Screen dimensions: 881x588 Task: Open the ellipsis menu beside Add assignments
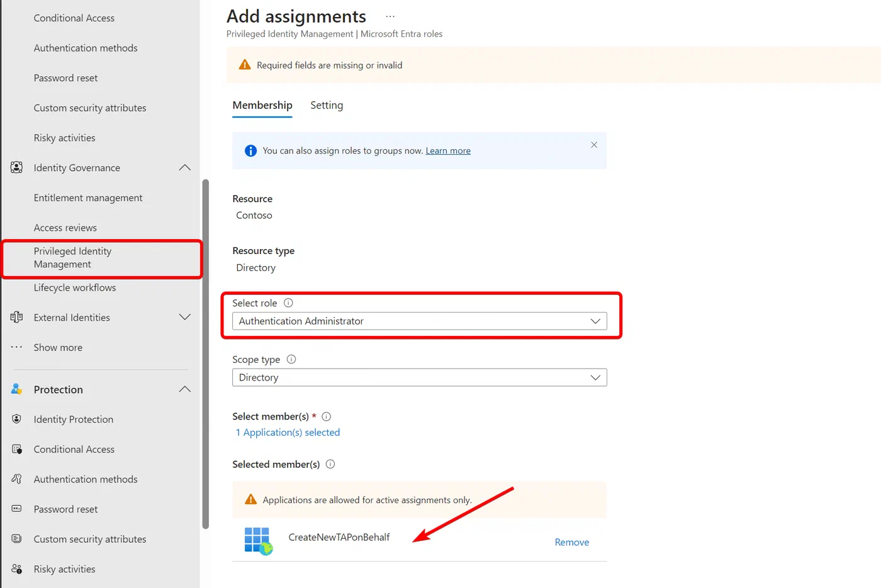(390, 16)
